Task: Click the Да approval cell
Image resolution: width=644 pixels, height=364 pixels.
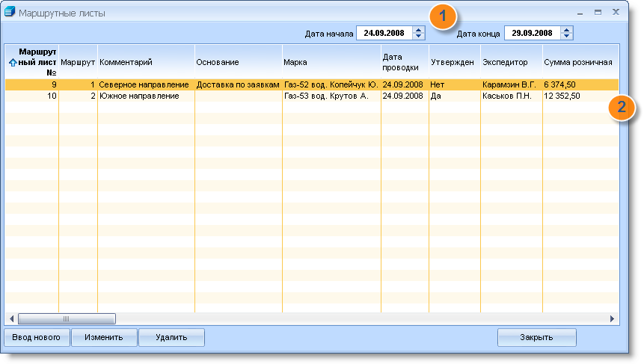Action: (455, 96)
